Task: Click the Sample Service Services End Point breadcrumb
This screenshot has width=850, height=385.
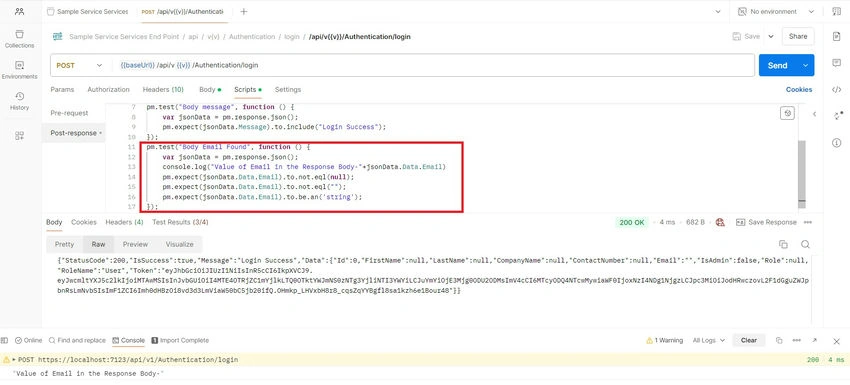Action: click(124, 37)
